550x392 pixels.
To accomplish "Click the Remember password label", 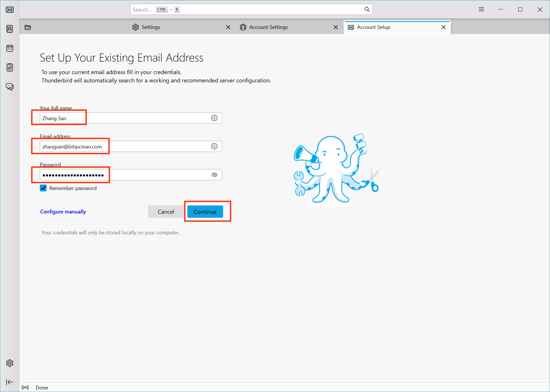I will pos(73,188).
